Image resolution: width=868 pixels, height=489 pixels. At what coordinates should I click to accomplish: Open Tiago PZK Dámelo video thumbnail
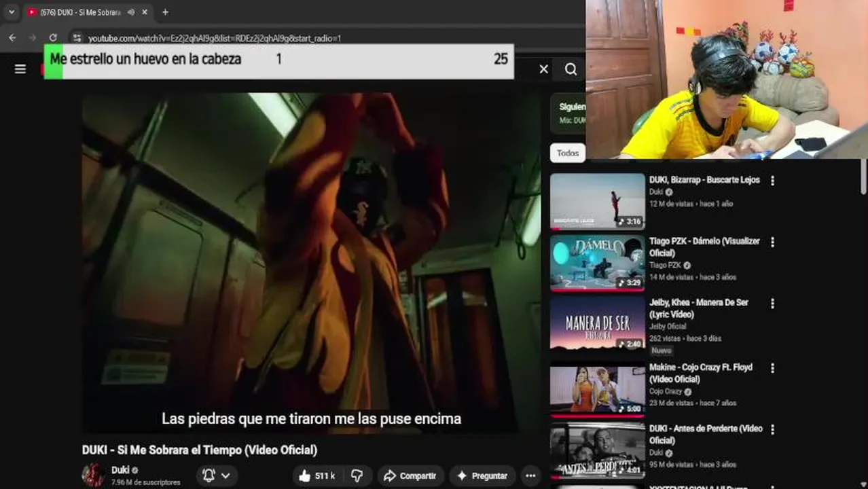[598, 263]
